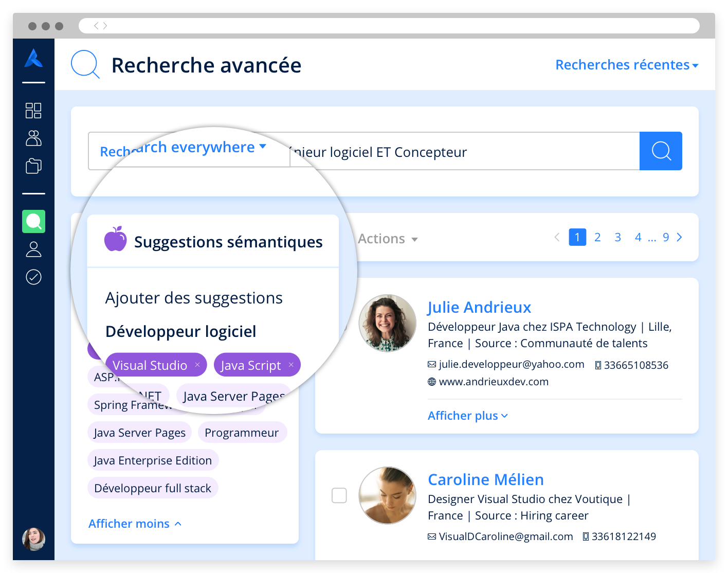Click browser back/forward arrows in address bar
Image resolution: width=728 pixels, height=573 pixels.
[100, 26]
